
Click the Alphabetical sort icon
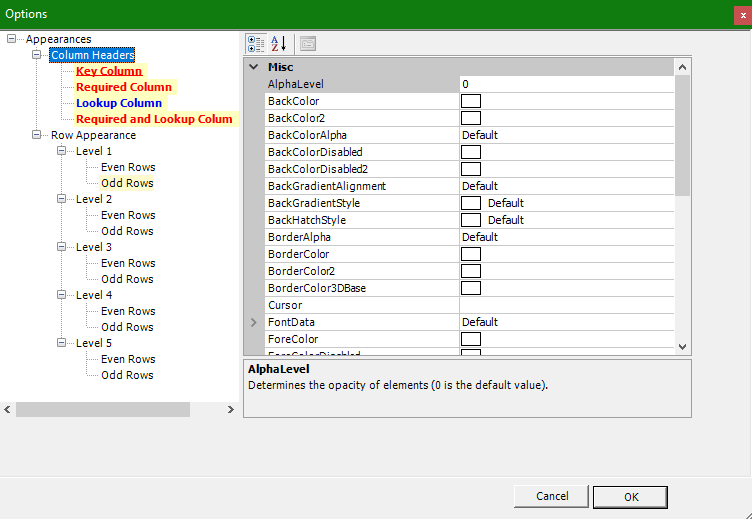click(x=279, y=44)
